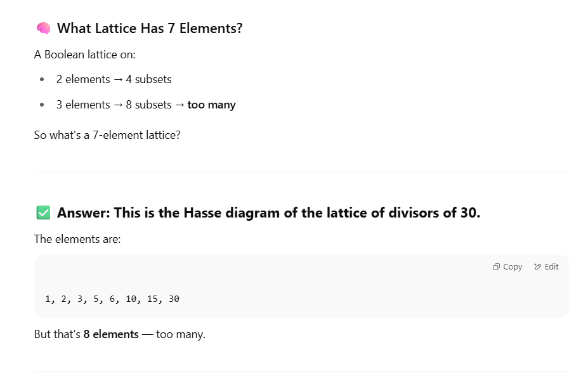Click the pink brain emoji icon
This screenshot has height=378, width=588.
click(x=44, y=28)
